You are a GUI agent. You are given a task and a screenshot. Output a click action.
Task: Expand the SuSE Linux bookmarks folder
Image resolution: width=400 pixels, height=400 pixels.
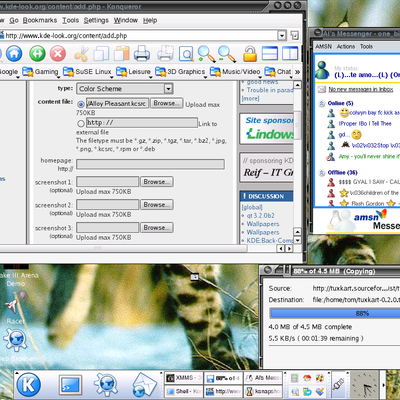[87, 72]
